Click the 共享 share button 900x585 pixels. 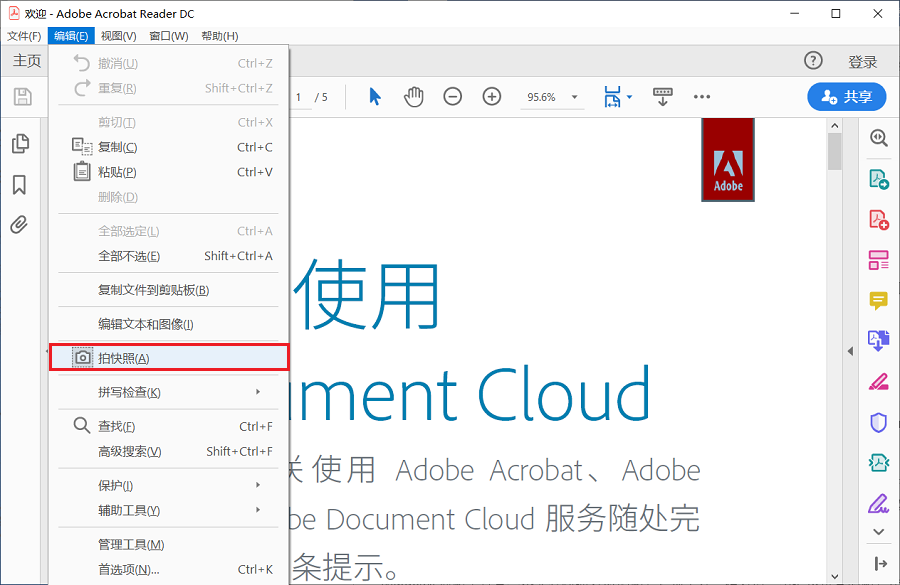point(847,96)
